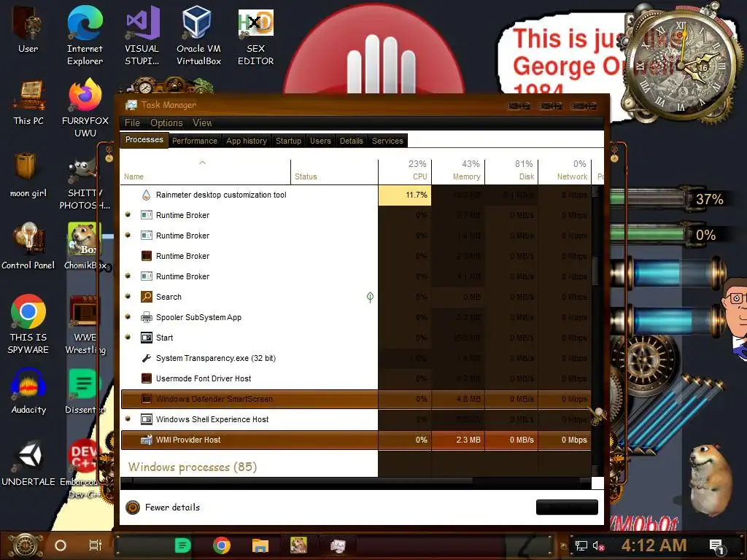Open Oracle VM VirtualBox desktop shortcut

tap(198, 36)
